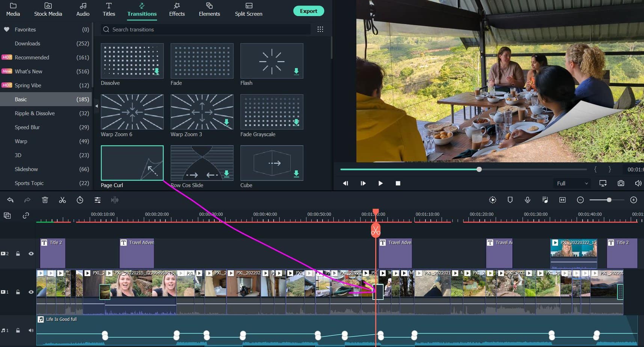Download the Cube transition

297,174
